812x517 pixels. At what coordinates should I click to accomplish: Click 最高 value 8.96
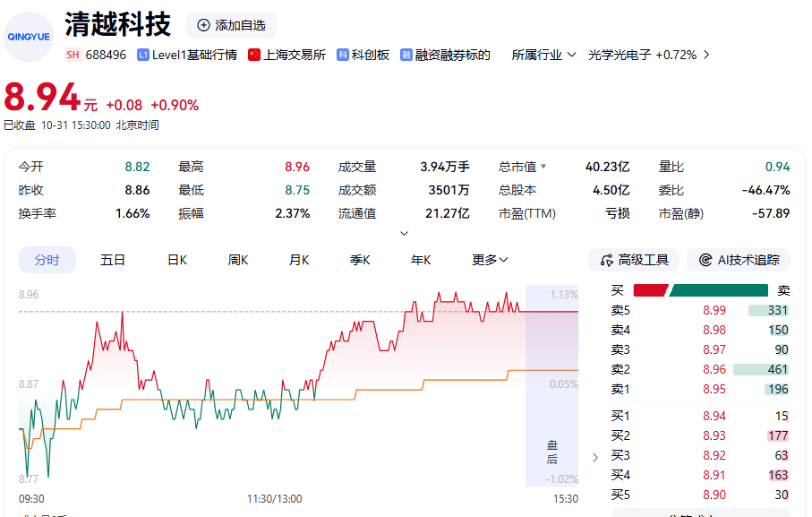click(x=297, y=167)
